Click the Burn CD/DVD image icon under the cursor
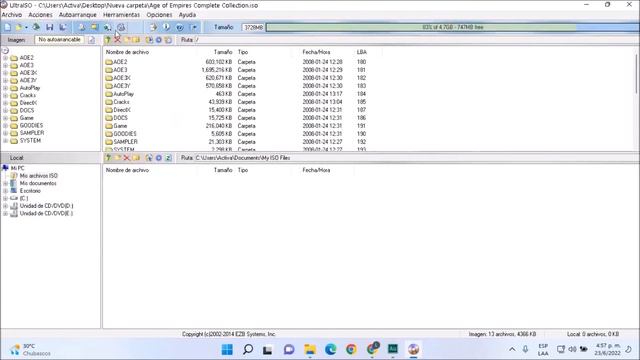Viewport: 640px width, 360px height. click(x=121, y=27)
